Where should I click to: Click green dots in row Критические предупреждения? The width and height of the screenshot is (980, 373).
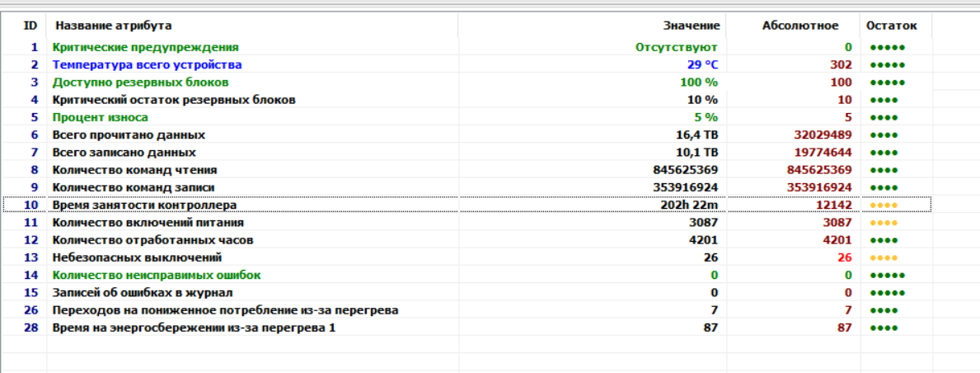tap(888, 48)
